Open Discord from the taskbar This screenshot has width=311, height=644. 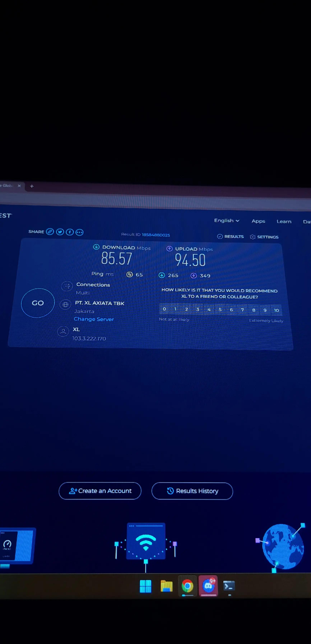pos(208,586)
